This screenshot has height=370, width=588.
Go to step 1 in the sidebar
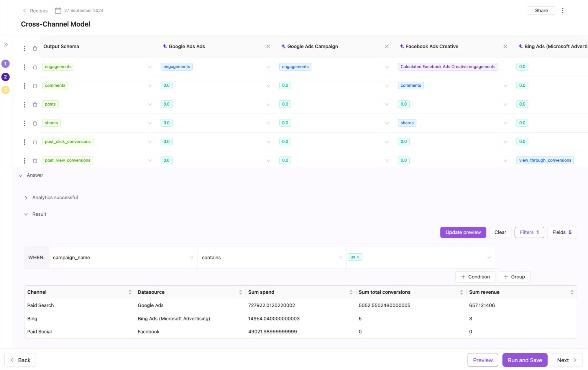5,64
